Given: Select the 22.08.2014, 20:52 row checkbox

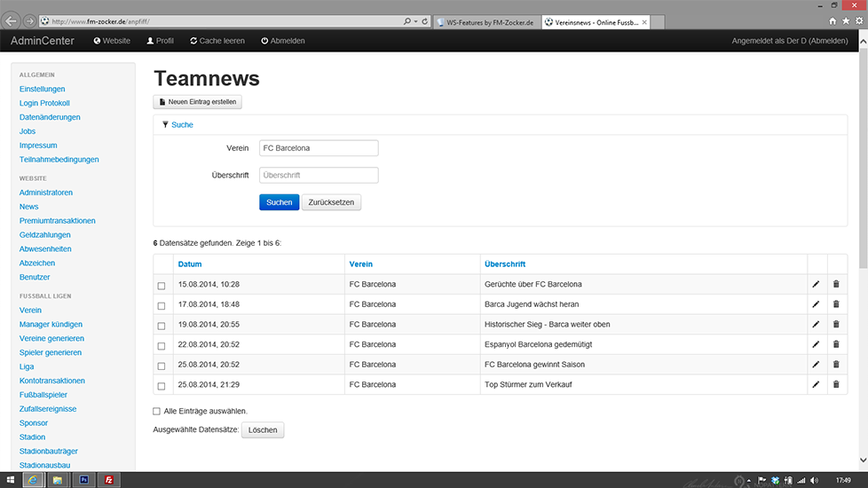Looking at the screenshot, I should [x=161, y=346].
